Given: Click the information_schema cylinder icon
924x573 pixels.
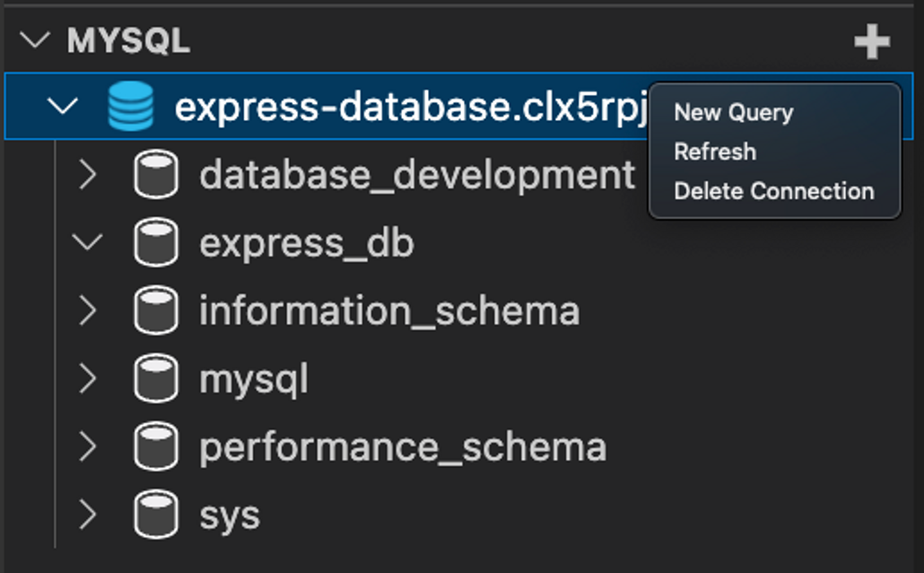Looking at the screenshot, I should (x=155, y=311).
